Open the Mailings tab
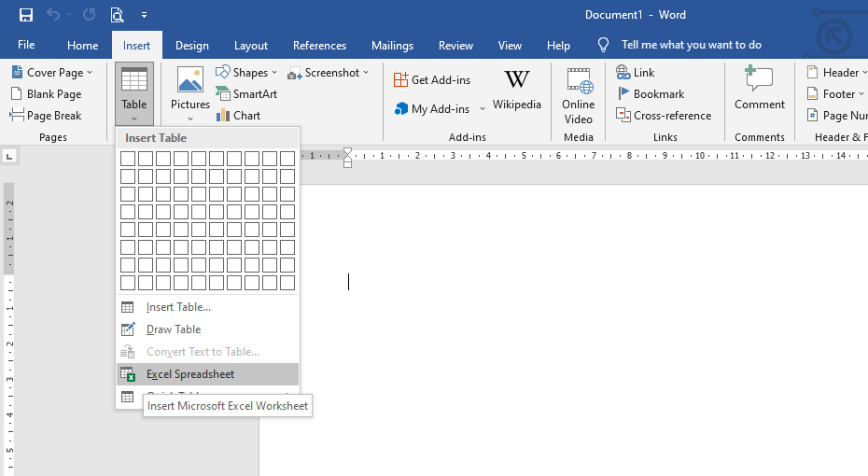The width and height of the screenshot is (868, 476). (393, 46)
